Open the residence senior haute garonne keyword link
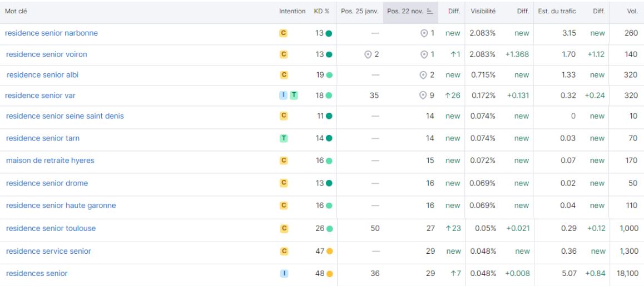Viewport: 644px width, 286px height. click(61, 205)
